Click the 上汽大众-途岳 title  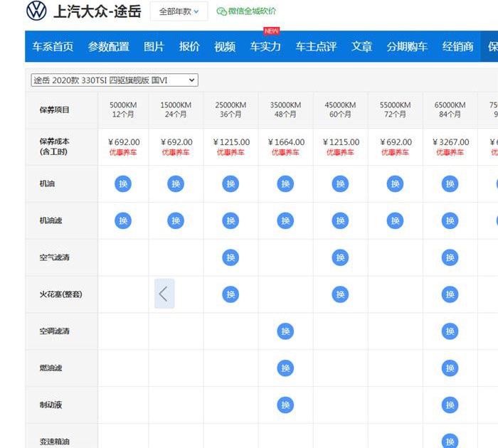[x=97, y=11]
